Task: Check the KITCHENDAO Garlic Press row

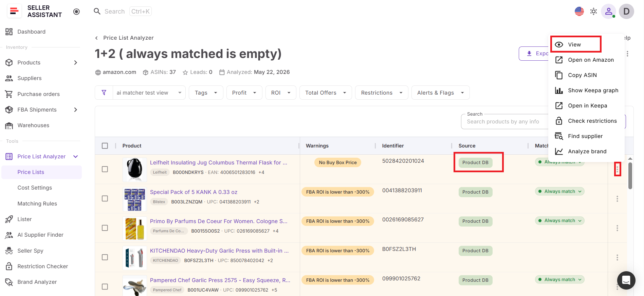Action: pyautogui.click(x=105, y=257)
